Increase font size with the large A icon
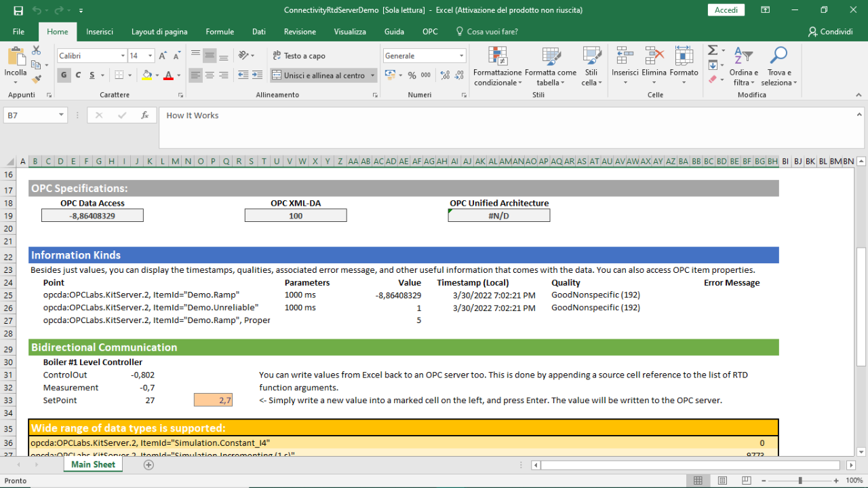Viewport: 868px width, 488px height. (163, 56)
